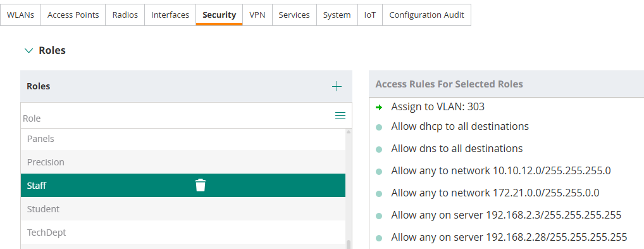Click the green VLAN assignment arrow icon

click(379, 108)
